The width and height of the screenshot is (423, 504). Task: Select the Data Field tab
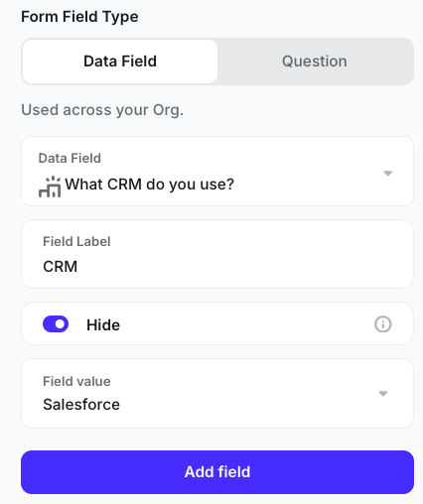[120, 62]
